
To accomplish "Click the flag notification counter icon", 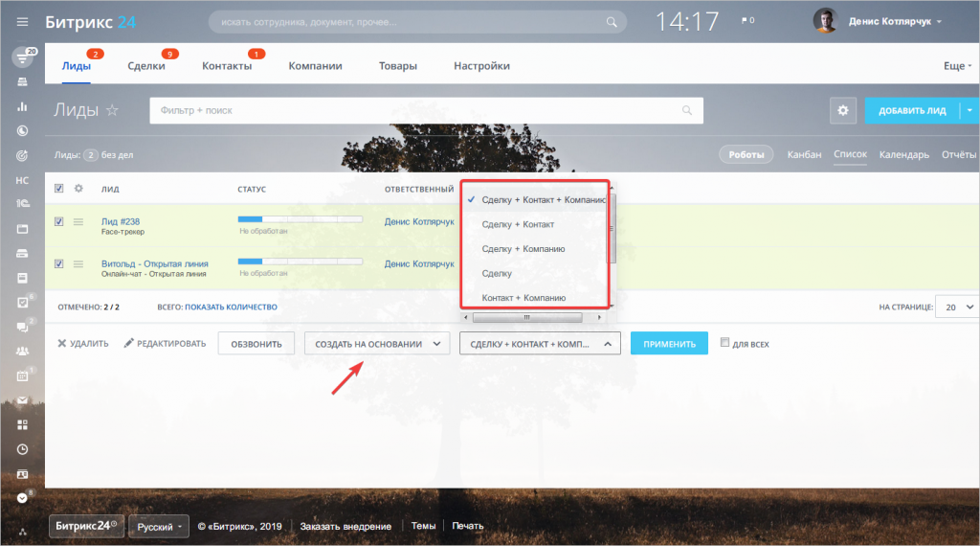I will pos(747,21).
